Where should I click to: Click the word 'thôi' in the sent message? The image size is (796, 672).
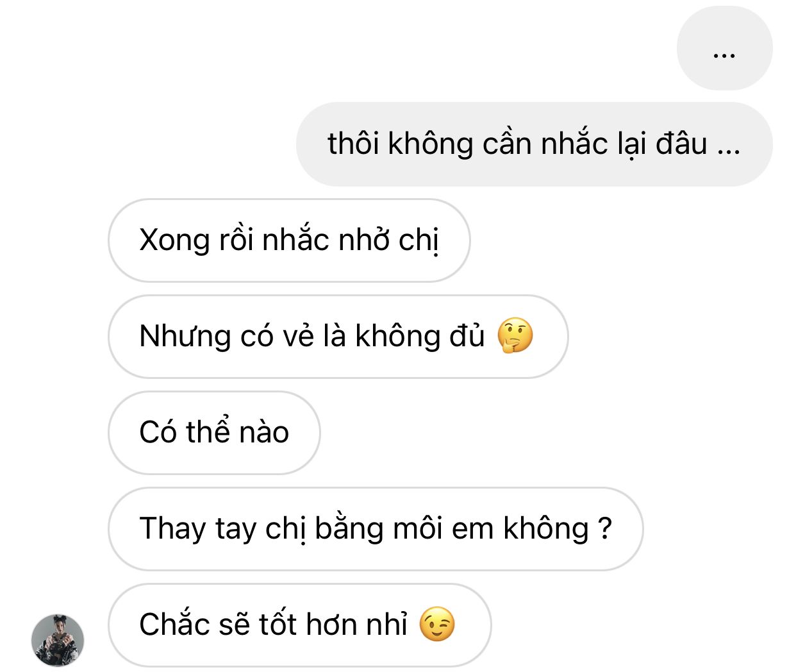(354, 144)
